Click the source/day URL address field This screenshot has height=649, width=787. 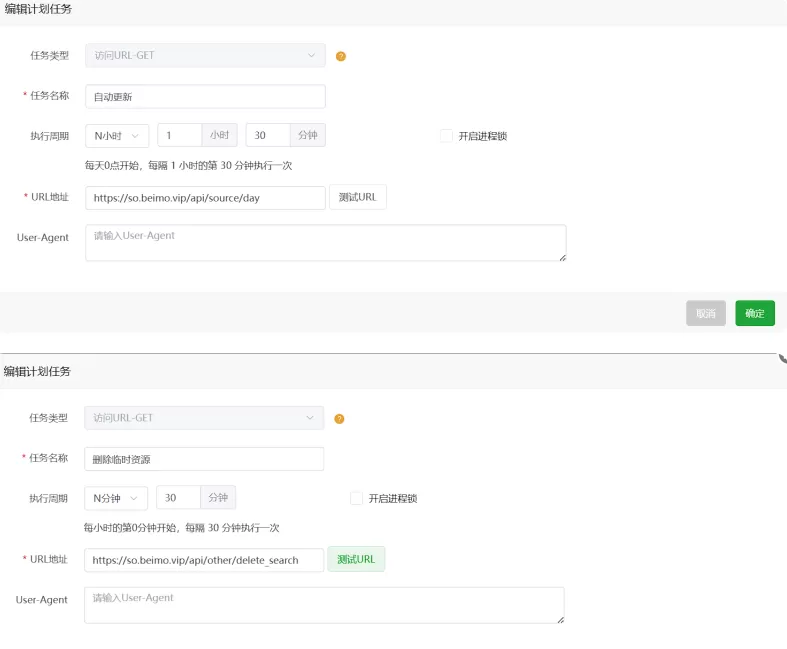pyautogui.click(x=205, y=198)
